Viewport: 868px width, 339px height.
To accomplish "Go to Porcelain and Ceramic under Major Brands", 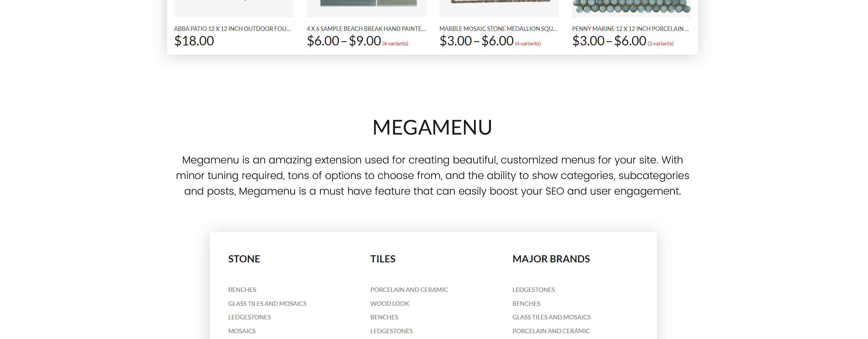I will (x=551, y=331).
